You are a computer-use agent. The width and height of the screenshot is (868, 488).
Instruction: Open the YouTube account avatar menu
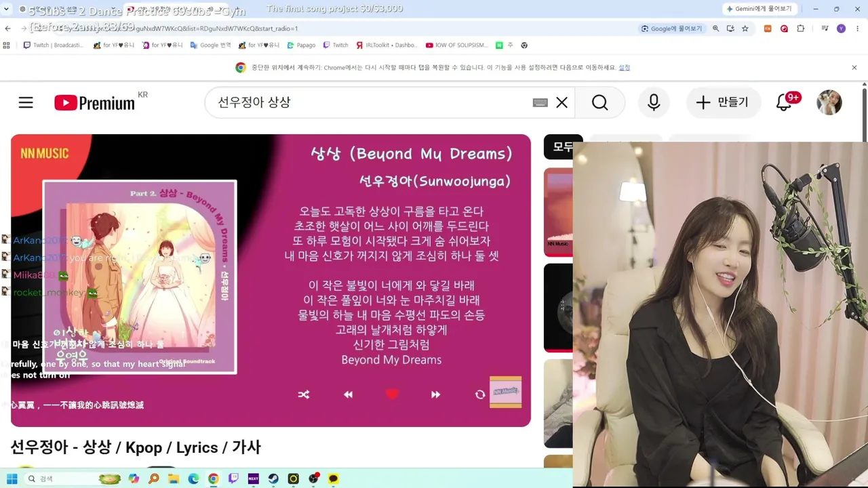(x=829, y=102)
